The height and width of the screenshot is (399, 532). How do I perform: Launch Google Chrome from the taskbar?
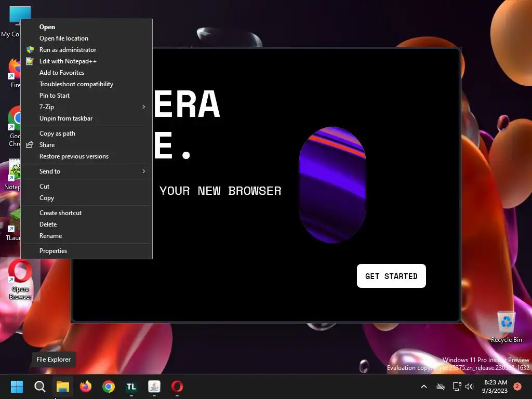tap(109, 387)
